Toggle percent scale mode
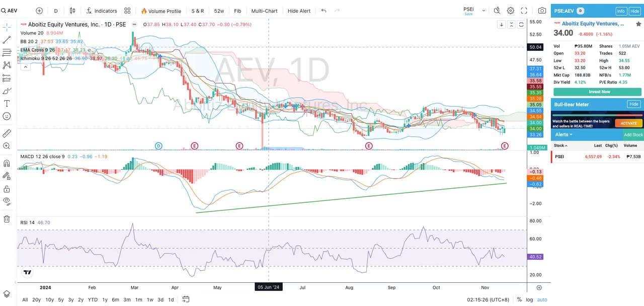644x306 pixels. point(520,299)
